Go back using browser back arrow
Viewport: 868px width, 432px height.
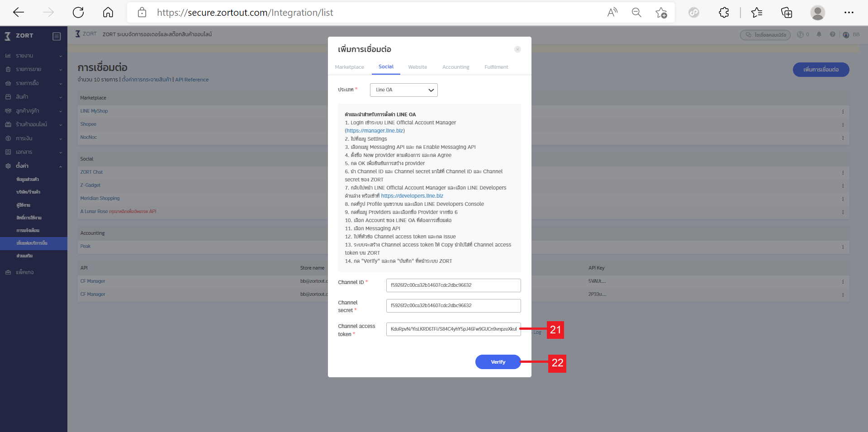tap(19, 12)
